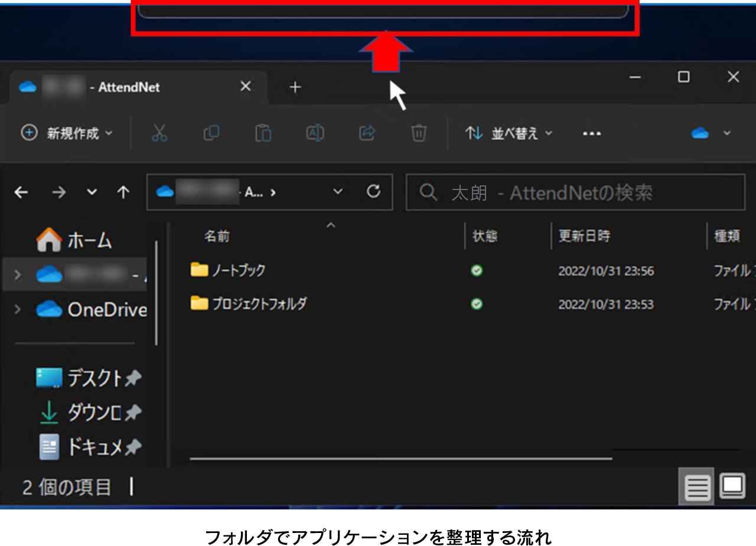The height and width of the screenshot is (546, 756).
Task: Open the three-dots See more menu
Action: click(x=591, y=133)
